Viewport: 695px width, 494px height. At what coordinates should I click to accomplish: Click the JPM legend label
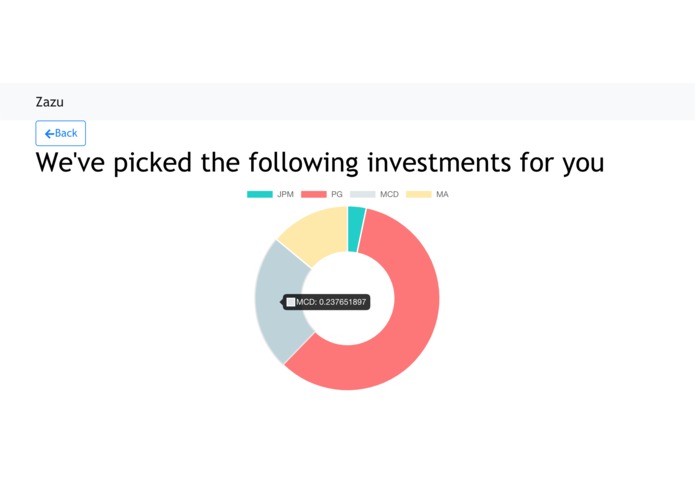(285, 194)
